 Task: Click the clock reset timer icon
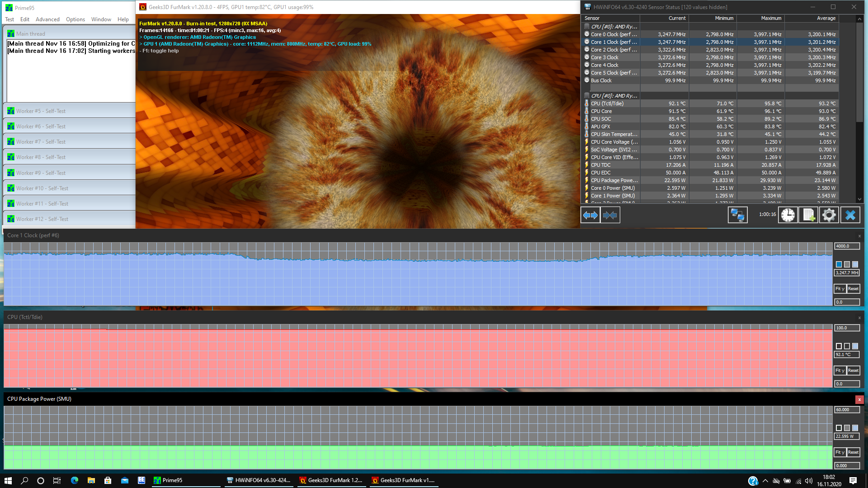click(788, 215)
